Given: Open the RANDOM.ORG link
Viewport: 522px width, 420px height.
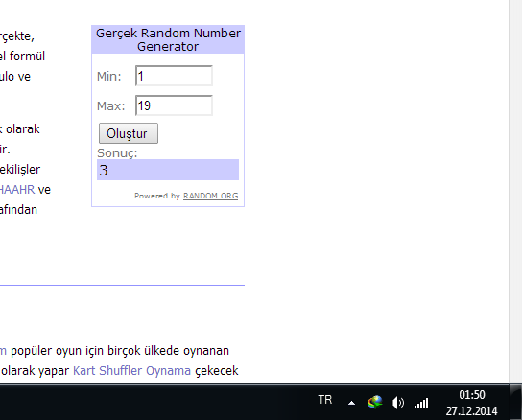Looking at the screenshot, I should [x=211, y=196].
